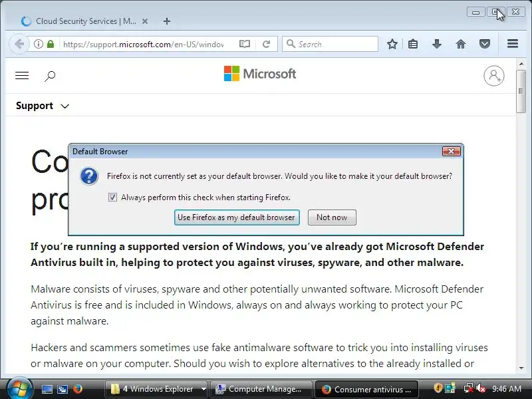Click the Firefox Search box
The image size is (532, 399).
click(x=330, y=44)
